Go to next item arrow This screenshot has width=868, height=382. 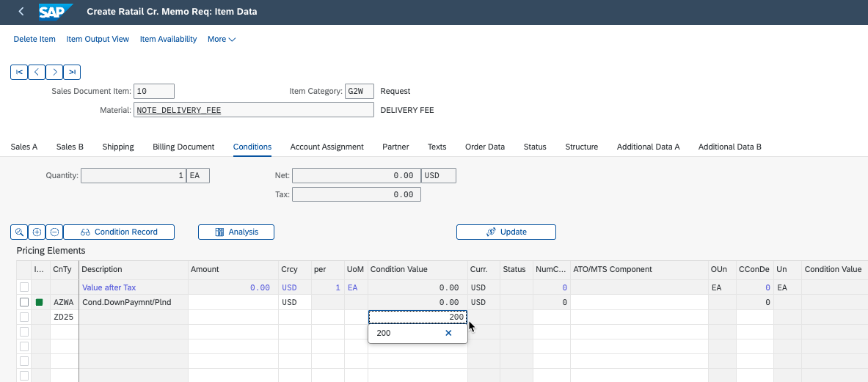pos(54,72)
